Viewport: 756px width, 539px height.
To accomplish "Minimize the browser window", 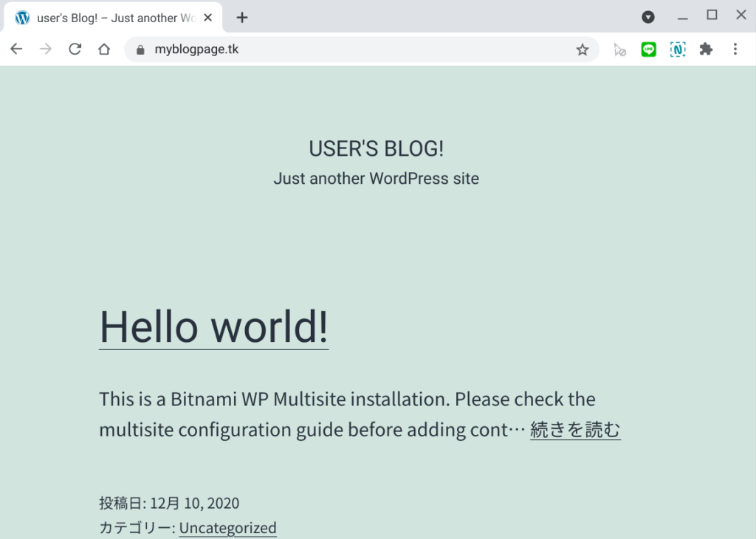I will 683,18.
